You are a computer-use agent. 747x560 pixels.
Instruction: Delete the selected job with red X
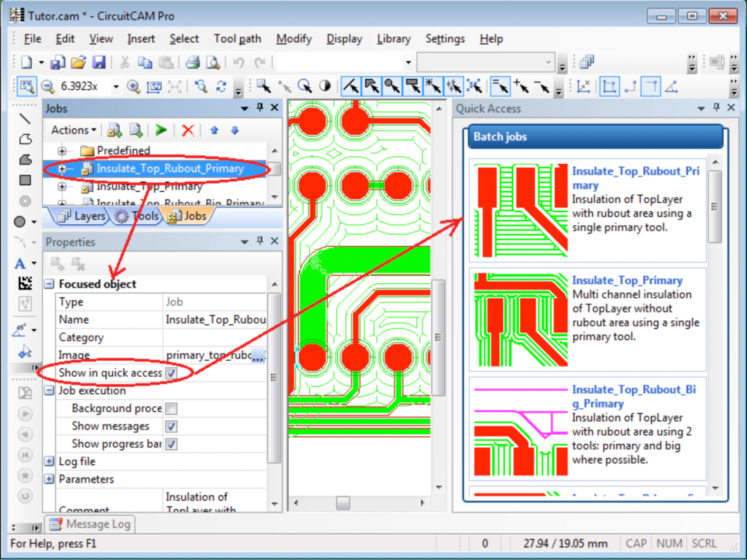point(188,130)
